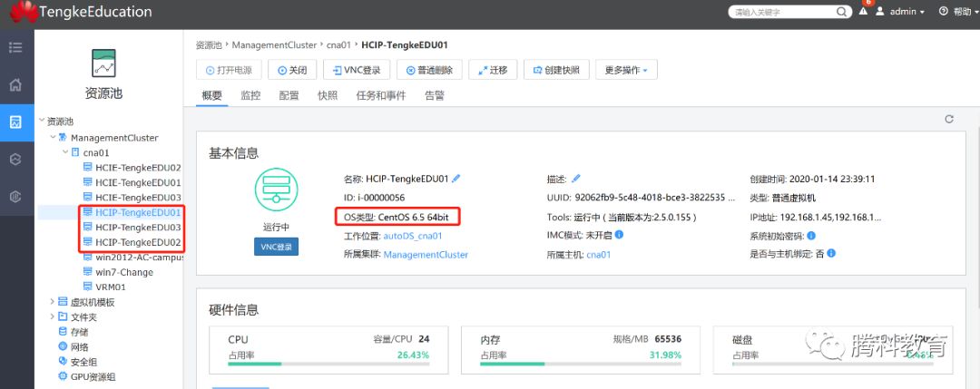The height and width of the screenshot is (389, 980).
Task: Click the Huawei logo
Action: [24, 11]
